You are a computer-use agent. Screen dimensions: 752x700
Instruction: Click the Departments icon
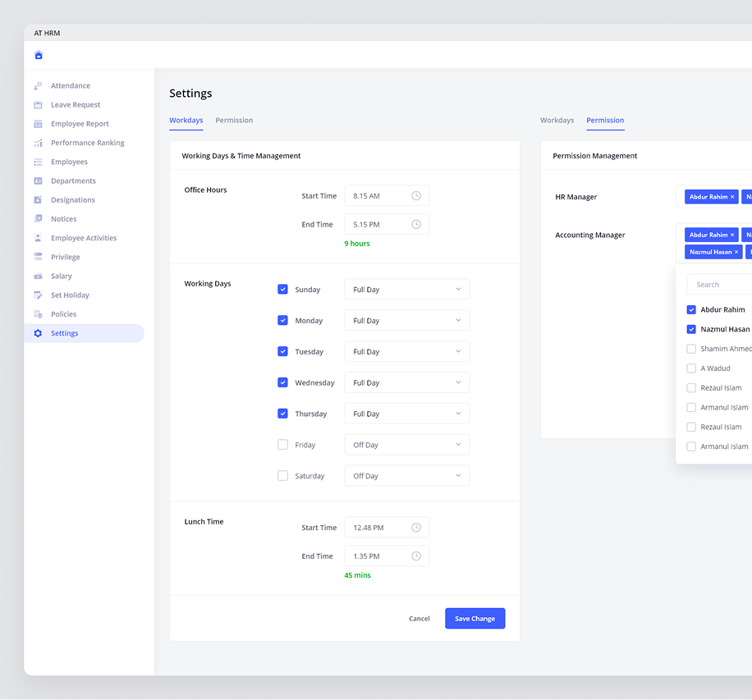tap(38, 181)
